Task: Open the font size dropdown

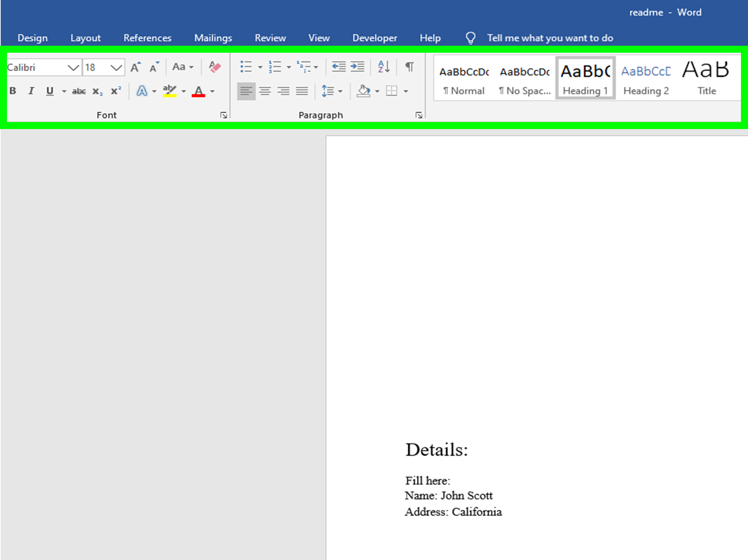Action: tap(116, 68)
